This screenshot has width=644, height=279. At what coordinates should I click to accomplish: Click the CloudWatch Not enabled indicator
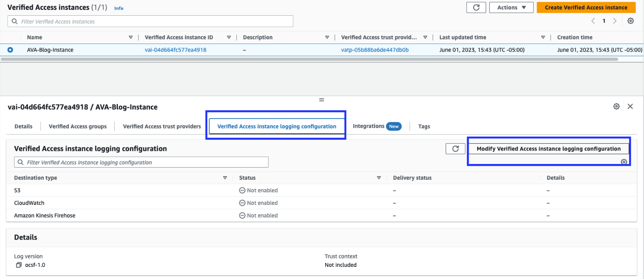pyautogui.click(x=242, y=203)
